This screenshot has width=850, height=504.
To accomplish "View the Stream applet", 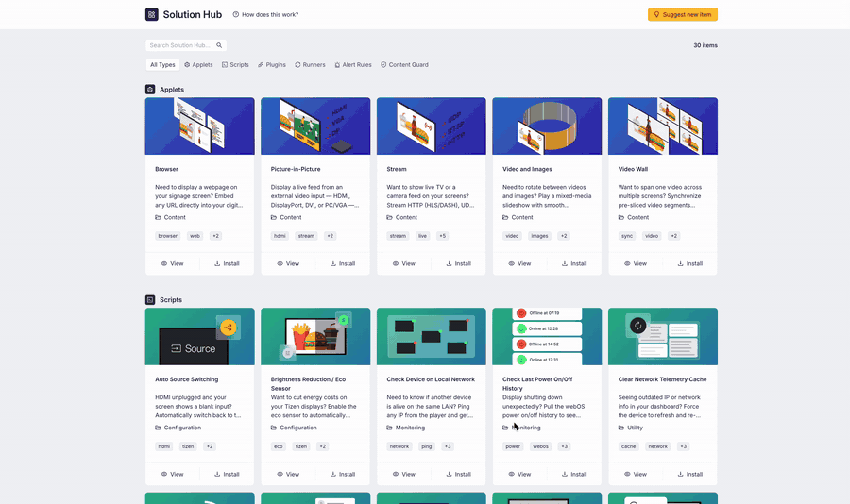I will point(404,264).
